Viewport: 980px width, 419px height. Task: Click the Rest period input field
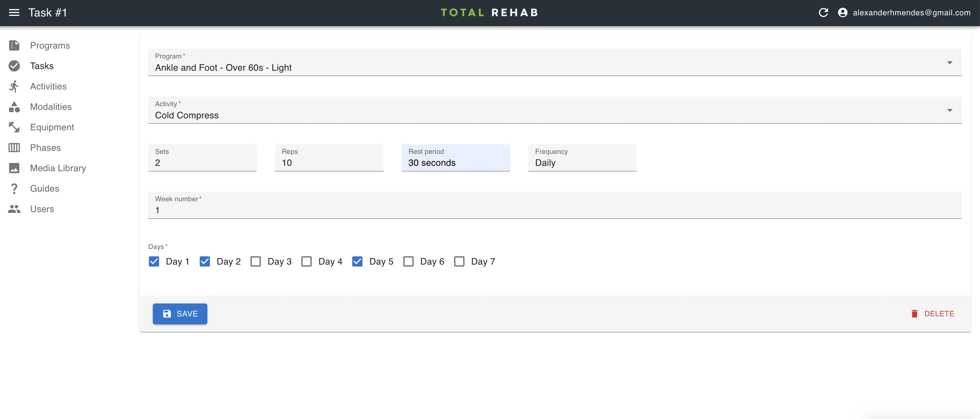click(455, 163)
